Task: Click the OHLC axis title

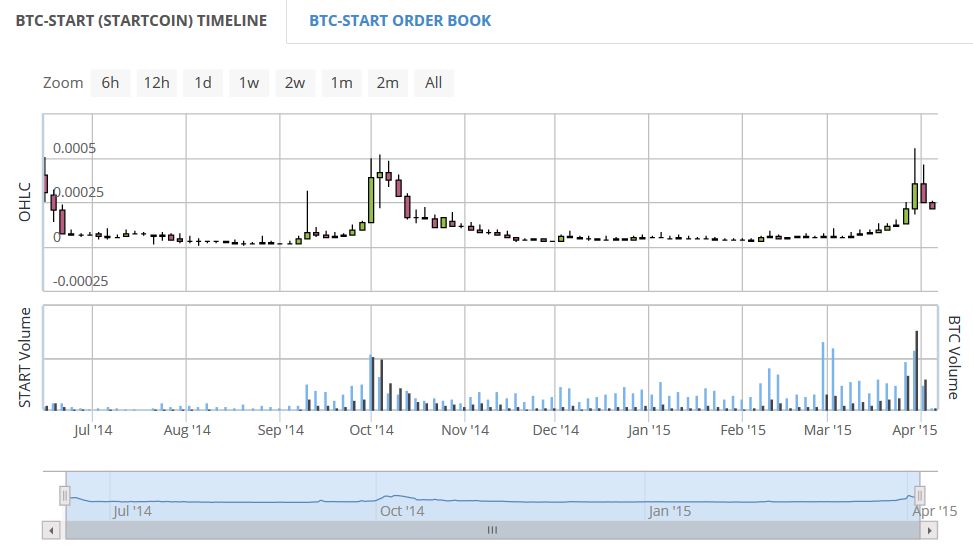Action: tap(25, 202)
